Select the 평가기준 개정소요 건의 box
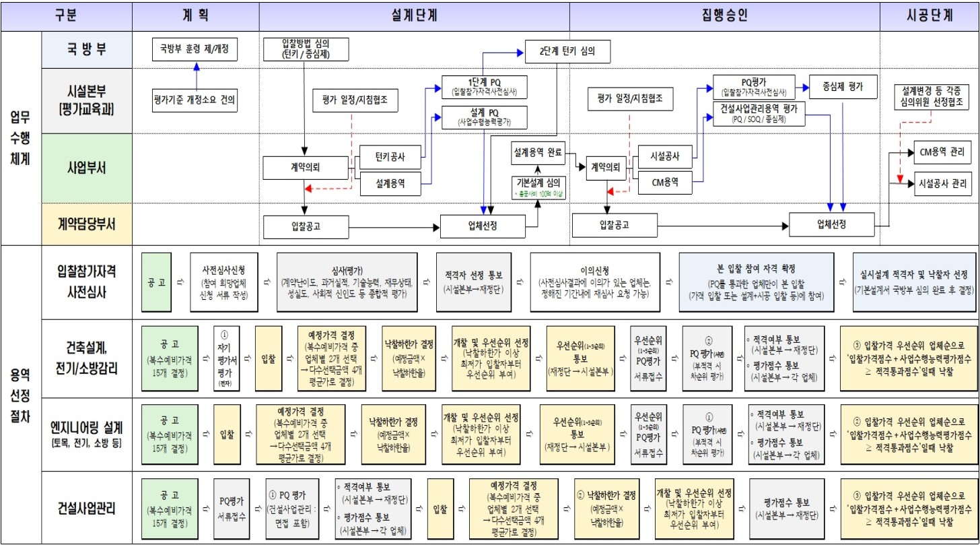The height and width of the screenshot is (545, 980). pyautogui.click(x=196, y=101)
